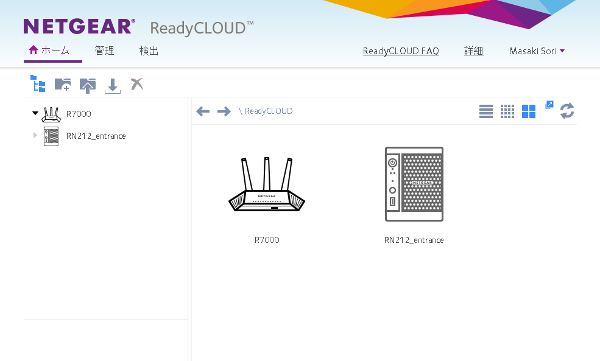Image resolution: width=600 pixels, height=361 pixels.
Task: Open in new window icon
Action: tap(549, 105)
